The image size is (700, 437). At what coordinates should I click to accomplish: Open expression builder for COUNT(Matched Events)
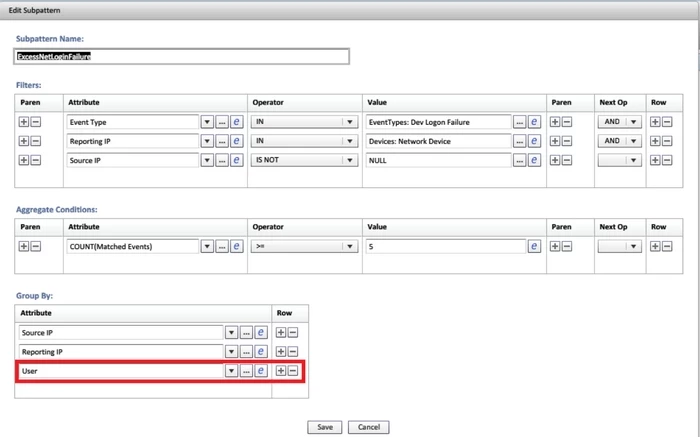(237, 246)
